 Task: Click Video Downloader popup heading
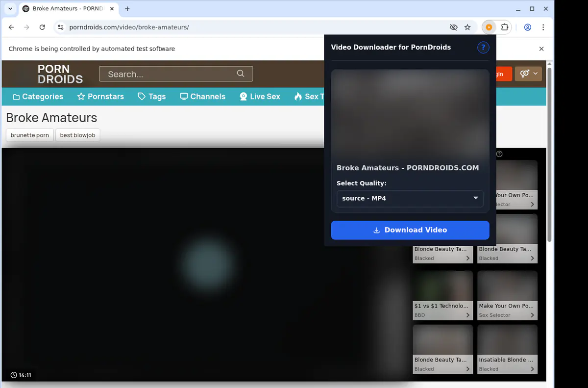[x=391, y=48]
